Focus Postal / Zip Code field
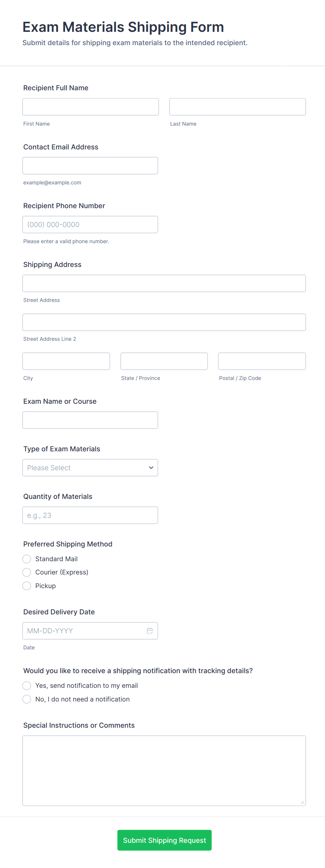This screenshot has height=868, width=325. pyautogui.click(x=262, y=361)
